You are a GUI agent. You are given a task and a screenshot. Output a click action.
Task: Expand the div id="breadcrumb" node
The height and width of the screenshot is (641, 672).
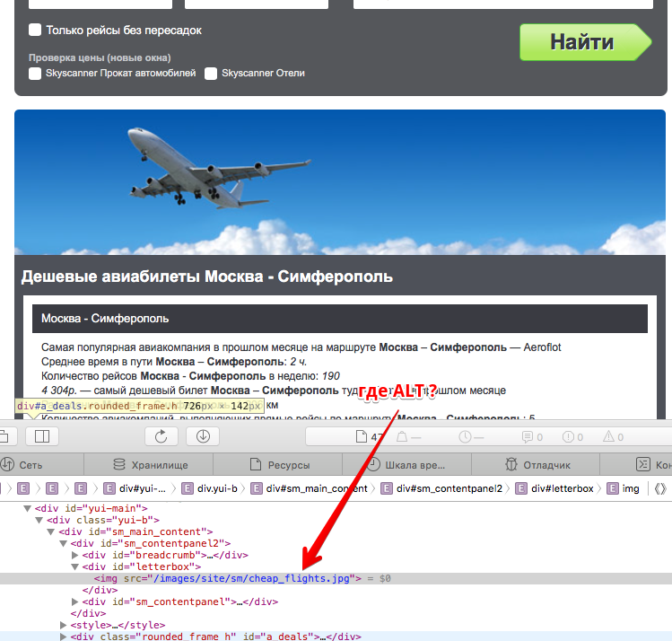[75, 555]
